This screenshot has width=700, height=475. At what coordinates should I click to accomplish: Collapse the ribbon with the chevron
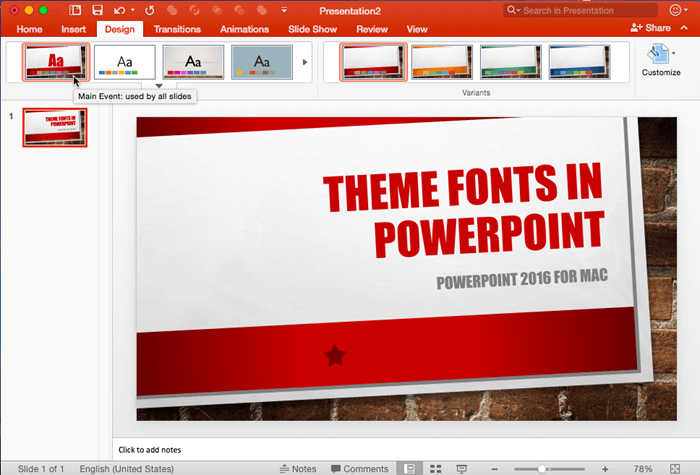(684, 28)
